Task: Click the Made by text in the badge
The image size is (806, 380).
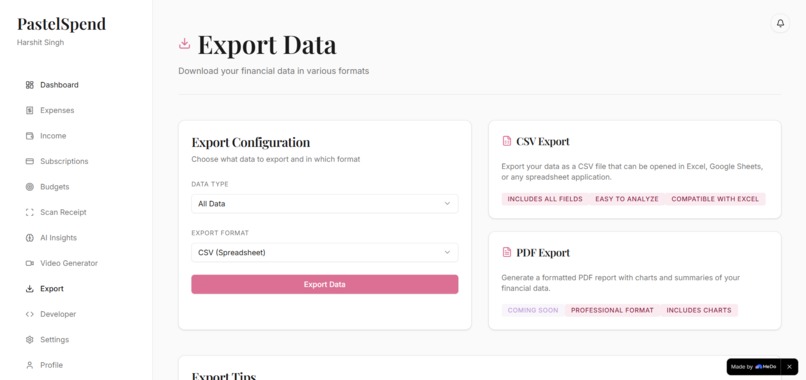Action: tap(741, 367)
